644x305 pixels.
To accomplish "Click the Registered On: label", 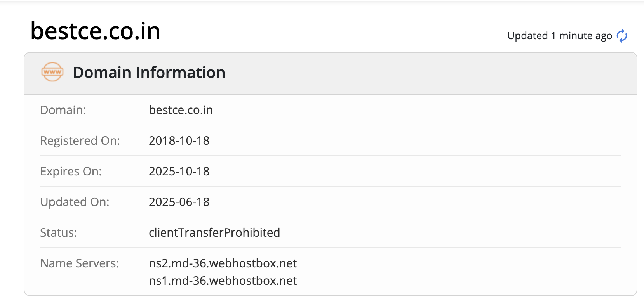I will pos(80,140).
